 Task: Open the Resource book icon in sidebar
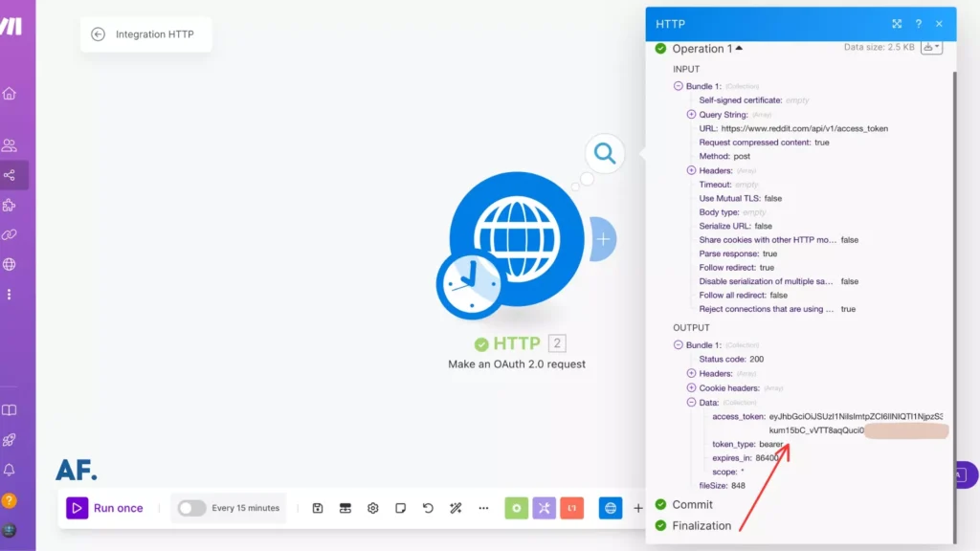(10, 410)
